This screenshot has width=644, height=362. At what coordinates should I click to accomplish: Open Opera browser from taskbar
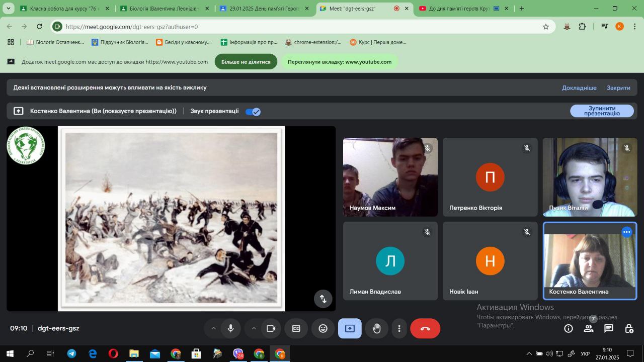click(113, 354)
